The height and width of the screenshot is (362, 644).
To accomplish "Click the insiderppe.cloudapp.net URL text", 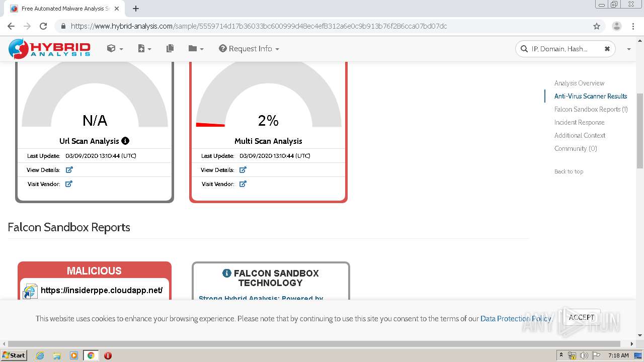I will point(102,290).
